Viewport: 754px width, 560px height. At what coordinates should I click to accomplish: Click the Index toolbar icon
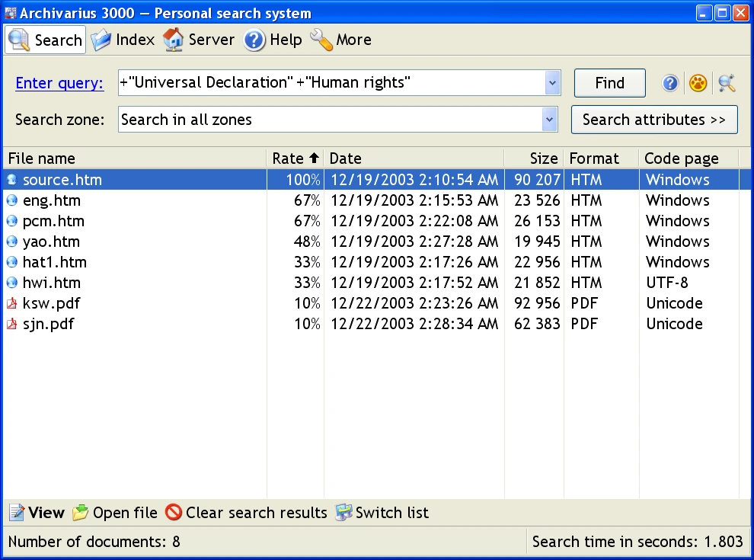click(101, 40)
